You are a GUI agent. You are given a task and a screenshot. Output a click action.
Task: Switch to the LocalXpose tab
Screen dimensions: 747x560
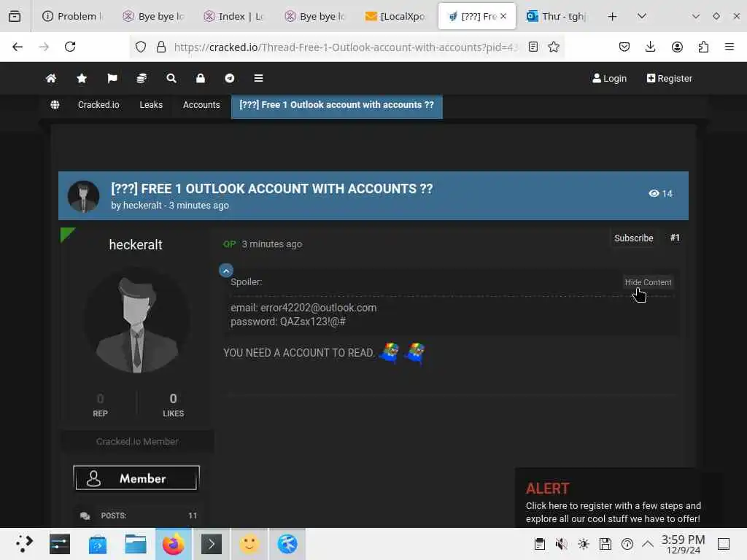tap(395, 16)
